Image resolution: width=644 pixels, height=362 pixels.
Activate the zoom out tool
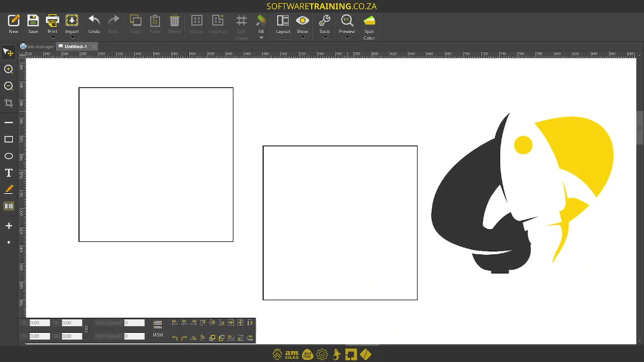click(9, 86)
